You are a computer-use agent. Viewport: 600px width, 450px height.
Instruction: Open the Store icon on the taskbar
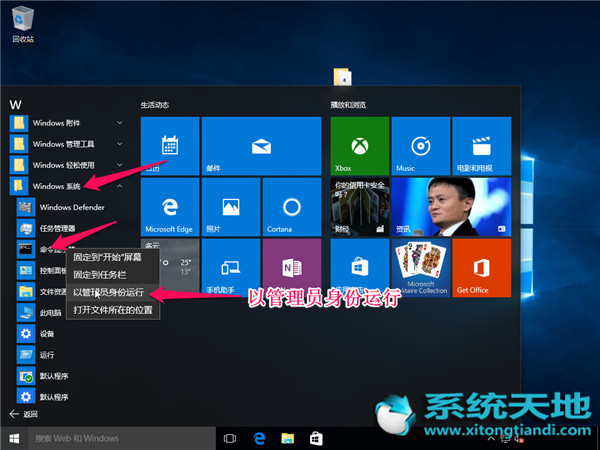click(314, 438)
